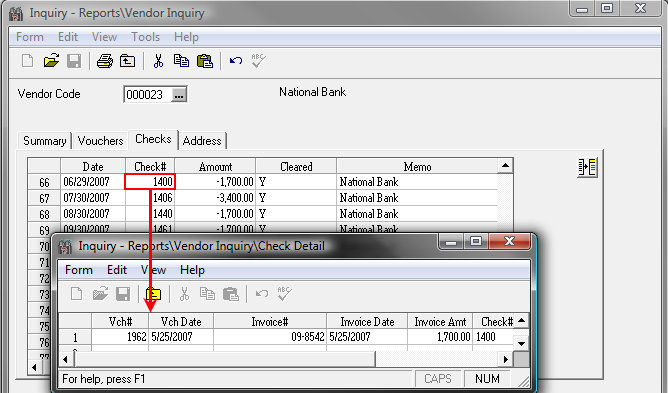Click the column layout icon beside checks grid

(587, 167)
